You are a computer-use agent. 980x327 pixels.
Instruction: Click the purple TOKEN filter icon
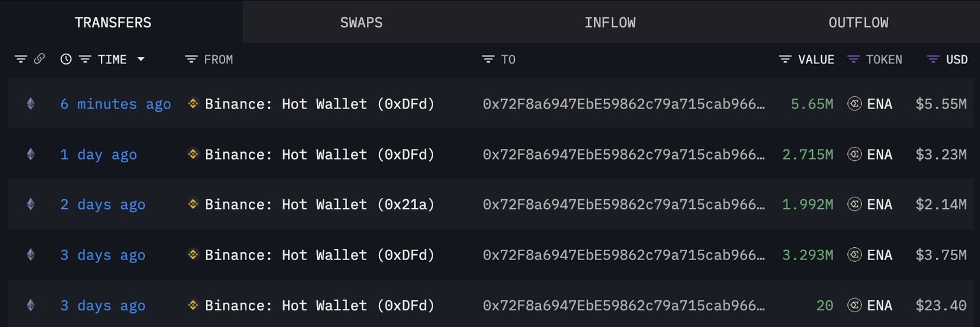click(x=853, y=59)
